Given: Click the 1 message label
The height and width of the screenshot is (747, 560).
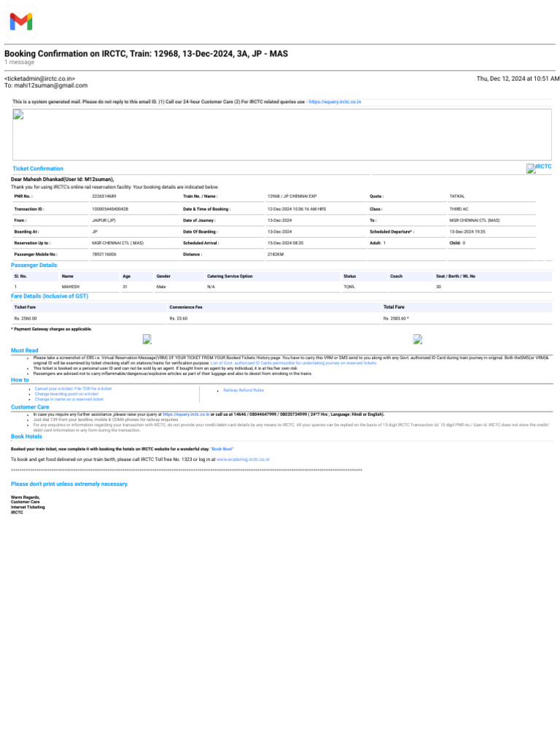Looking at the screenshot, I should tap(20, 63).
